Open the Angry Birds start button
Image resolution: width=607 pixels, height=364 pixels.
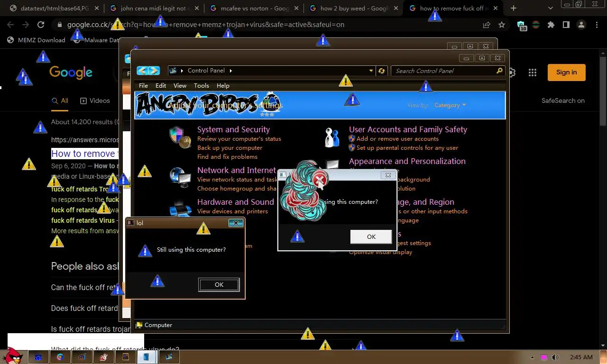point(13,355)
